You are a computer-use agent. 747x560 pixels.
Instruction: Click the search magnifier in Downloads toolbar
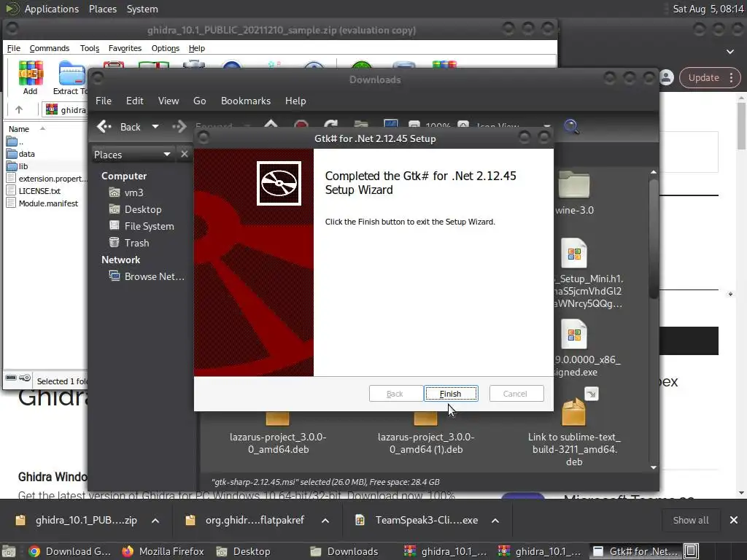click(571, 127)
